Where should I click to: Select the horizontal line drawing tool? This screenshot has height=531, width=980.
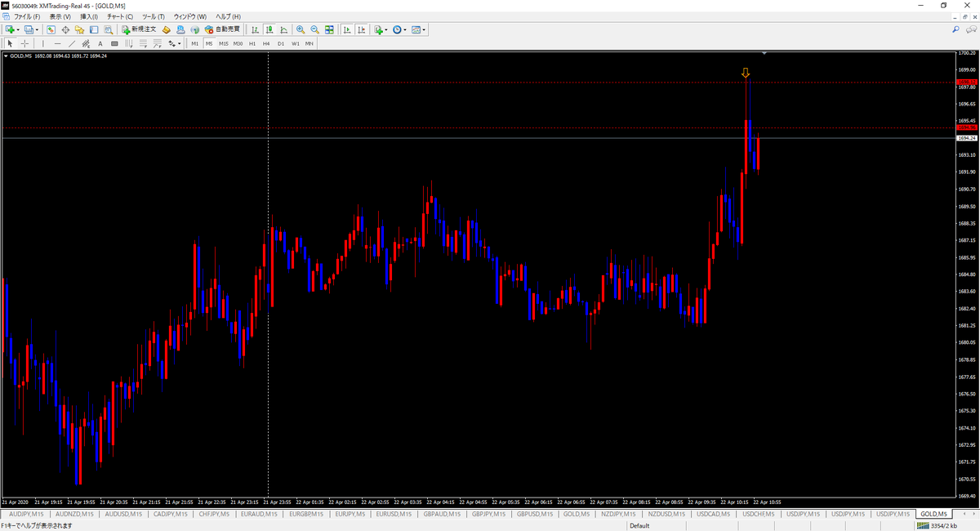pyautogui.click(x=58, y=43)
